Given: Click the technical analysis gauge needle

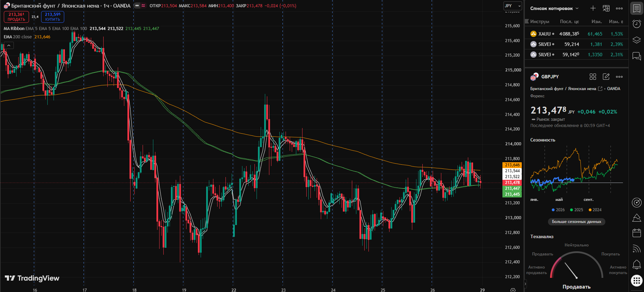Looking at the screenshot, I should click(571, 271).
